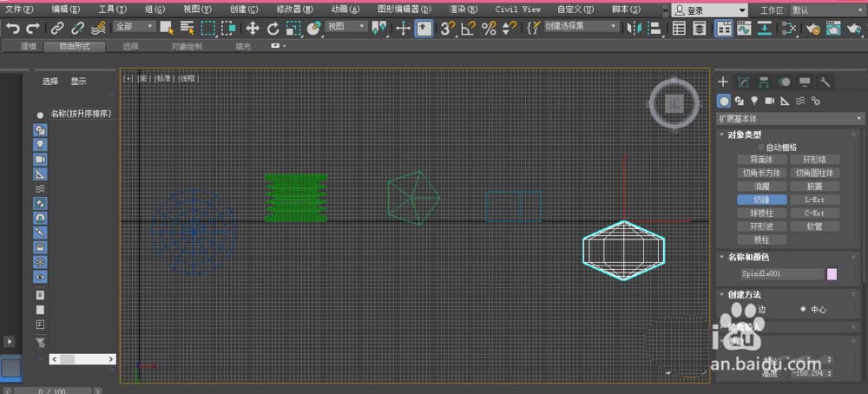
Task: Enable the 自动栅格 checkbox
Action: coord(761,148)
